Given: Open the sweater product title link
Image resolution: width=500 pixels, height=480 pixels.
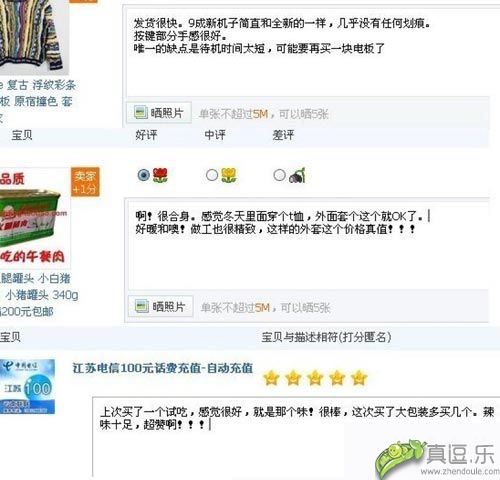Looking at the screenshot, I should (36, 101).
